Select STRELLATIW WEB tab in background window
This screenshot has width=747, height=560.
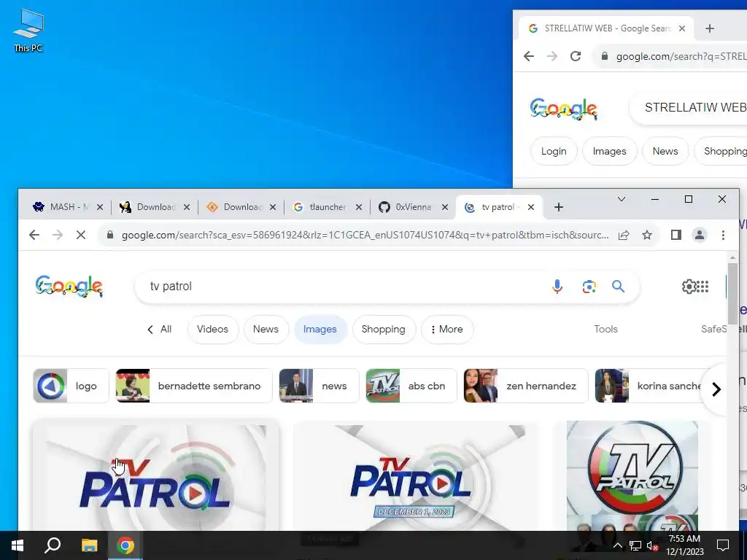click(605, 28)
